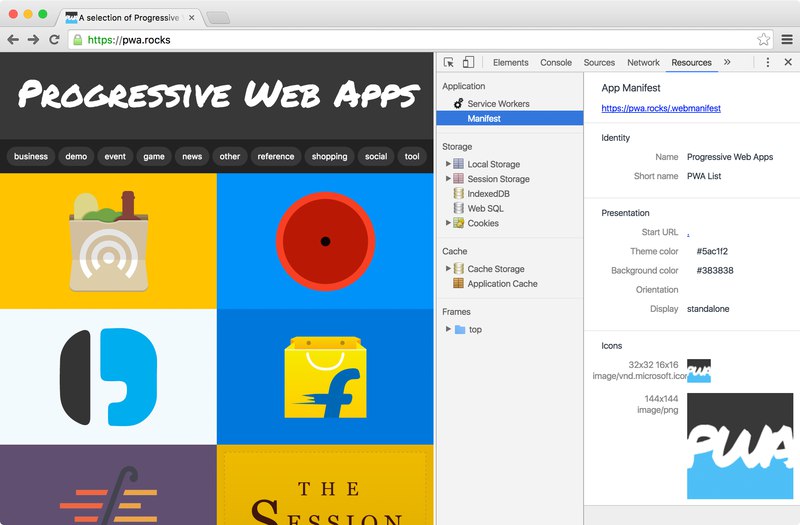Filter apps by event tag
Image resolution: width=800 pixels, height=525 pixels.
point(115,156)
